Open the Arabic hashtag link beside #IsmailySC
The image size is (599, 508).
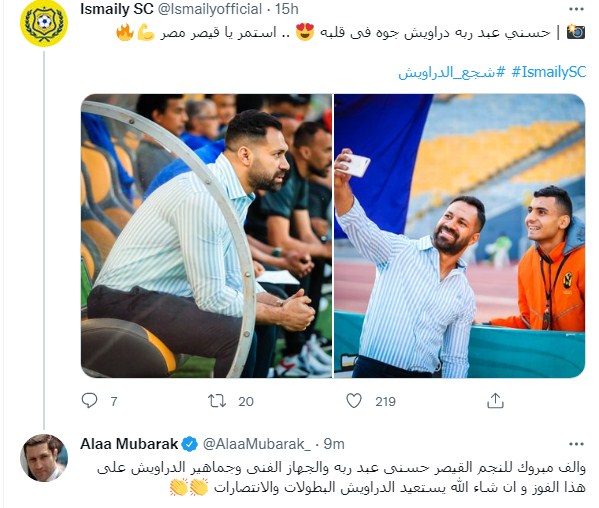(452, 72)
